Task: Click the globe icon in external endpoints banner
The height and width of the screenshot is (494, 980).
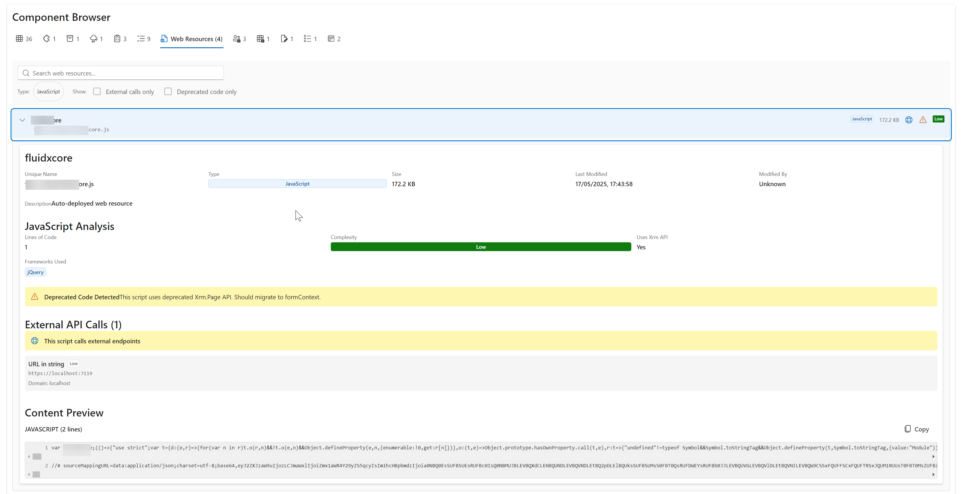Action: (35, 341)
